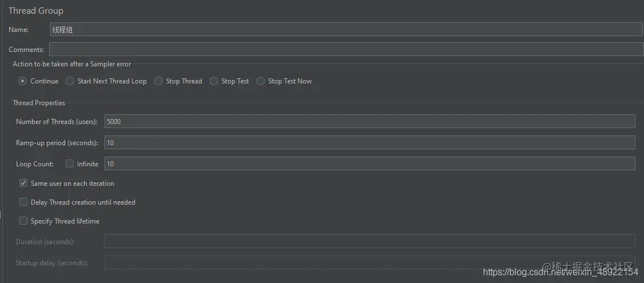Screen dimensions: 644x283
Task: Click the Thread Properties section label
Action: point(39,103)
